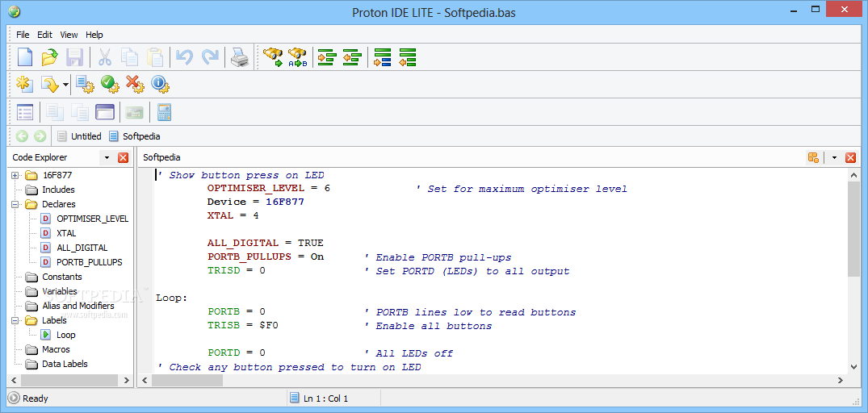Click the document with gear options icon

(x=85, y=84)
